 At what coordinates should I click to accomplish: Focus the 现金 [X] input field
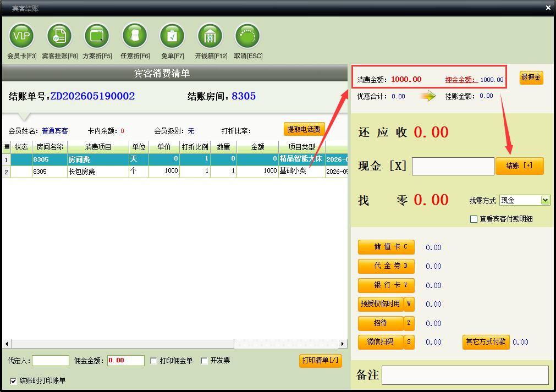click(x=453, y=166)
